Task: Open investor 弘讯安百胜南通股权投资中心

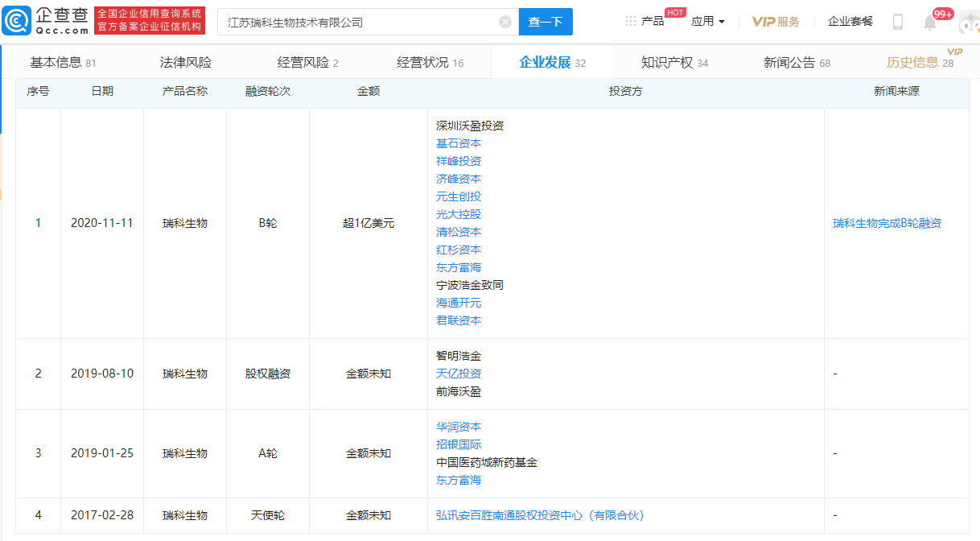Action: tap(540, 515)
